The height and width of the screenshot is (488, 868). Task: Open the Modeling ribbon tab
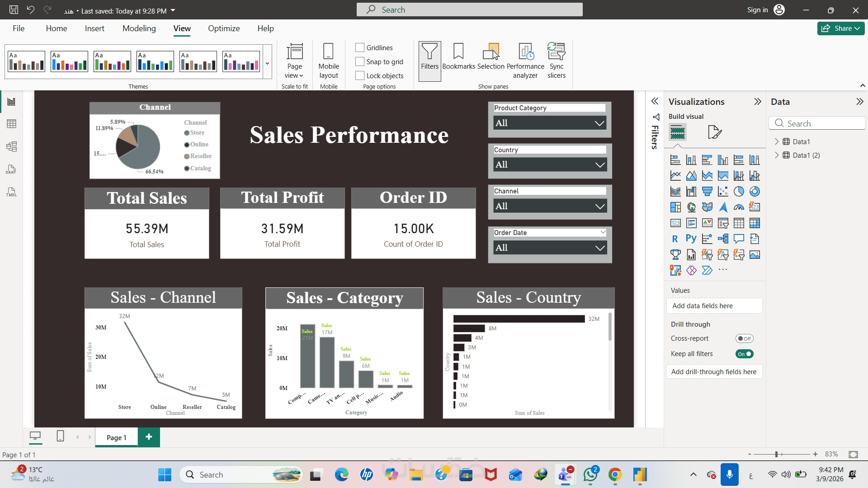[139, 28]
